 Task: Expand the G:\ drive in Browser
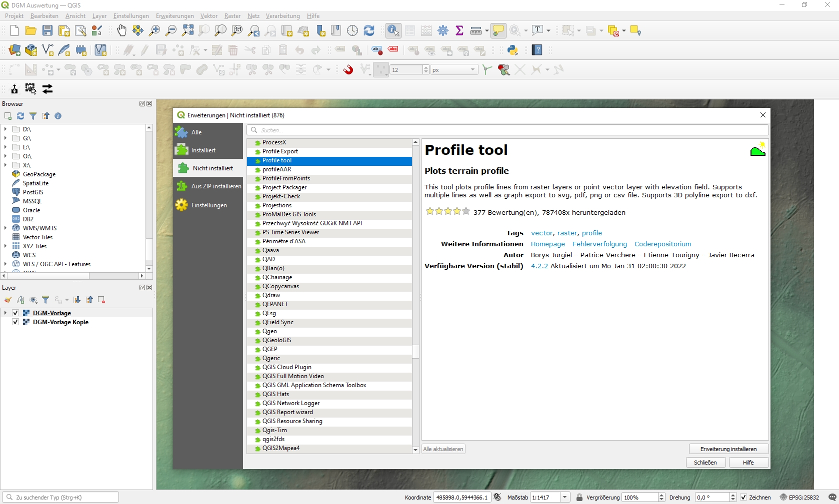[5, 138]
